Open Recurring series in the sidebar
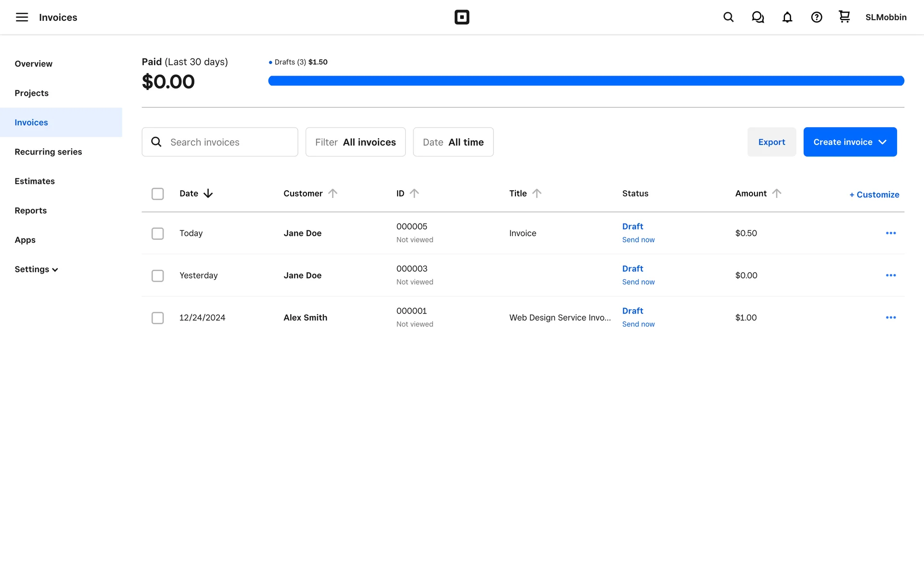Viewport: 924px width, 578px height. (48, 152)
